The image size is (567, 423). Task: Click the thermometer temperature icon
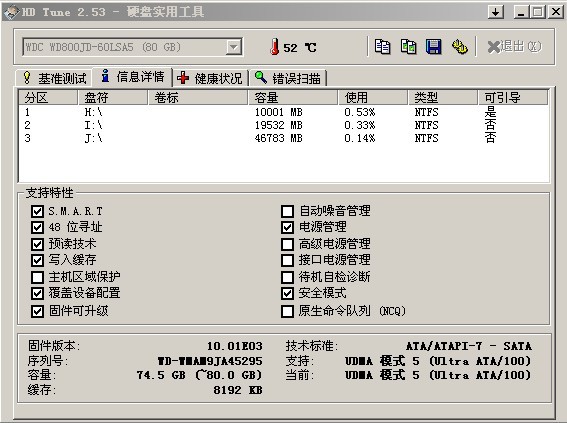coord(275,47)
